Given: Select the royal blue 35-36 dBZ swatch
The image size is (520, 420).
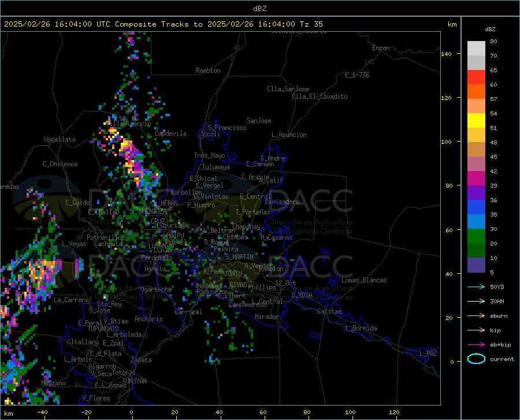Looking at the screenshot, I should [476, 207].
